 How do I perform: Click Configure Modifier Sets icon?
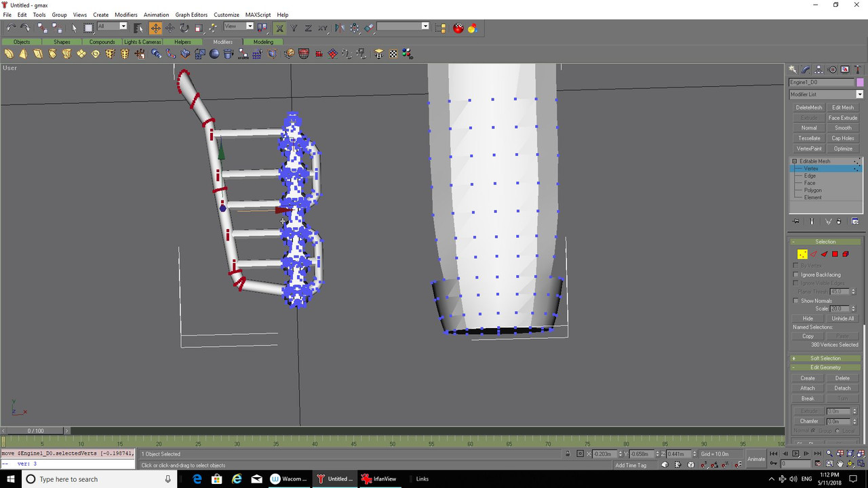click(x=855, y=222)
